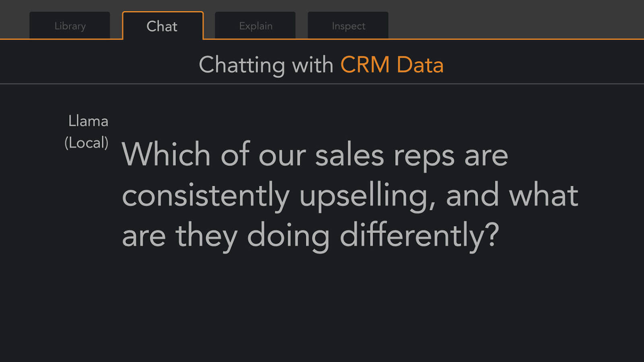The width and height of the screenshot is (644, 362).
Task: Click empty chat area below the question
Action: point(322,310)
